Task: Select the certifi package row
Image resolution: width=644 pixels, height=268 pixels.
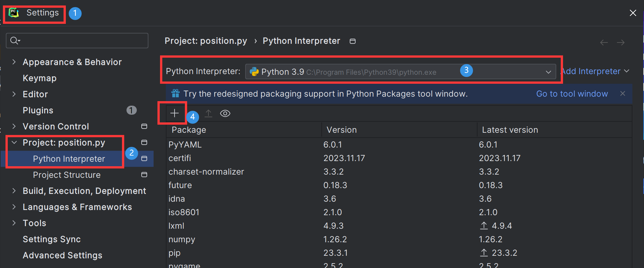Action: pos(399,158)
